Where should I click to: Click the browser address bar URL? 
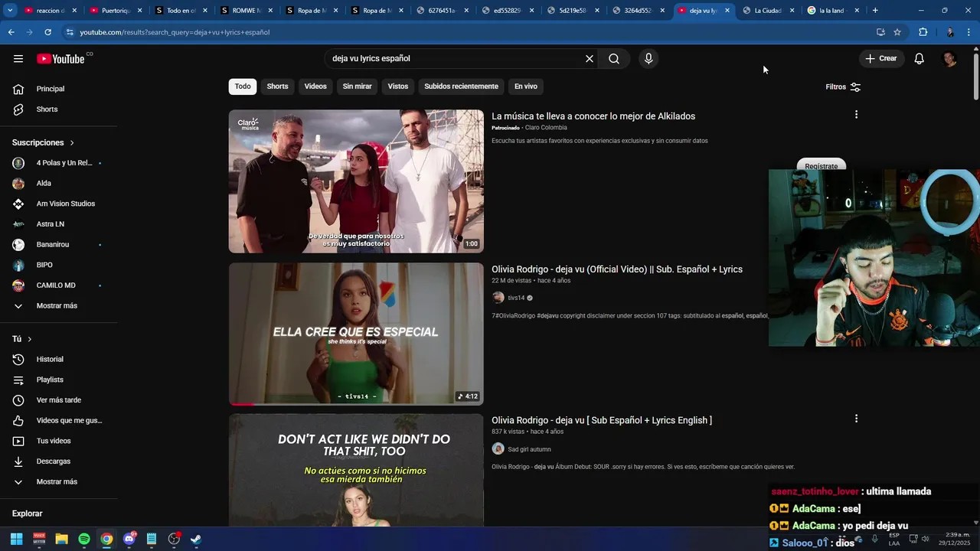(175, 32)
